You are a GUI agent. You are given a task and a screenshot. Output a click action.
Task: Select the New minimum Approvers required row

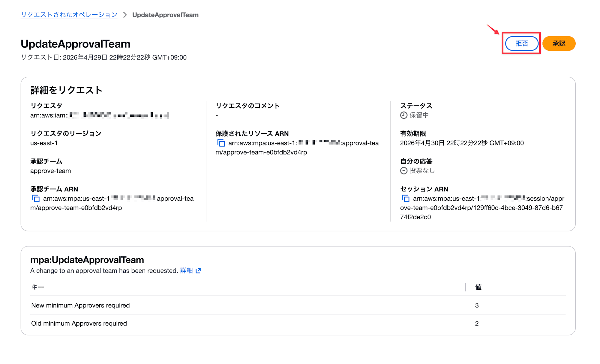[x=80, y=305]
